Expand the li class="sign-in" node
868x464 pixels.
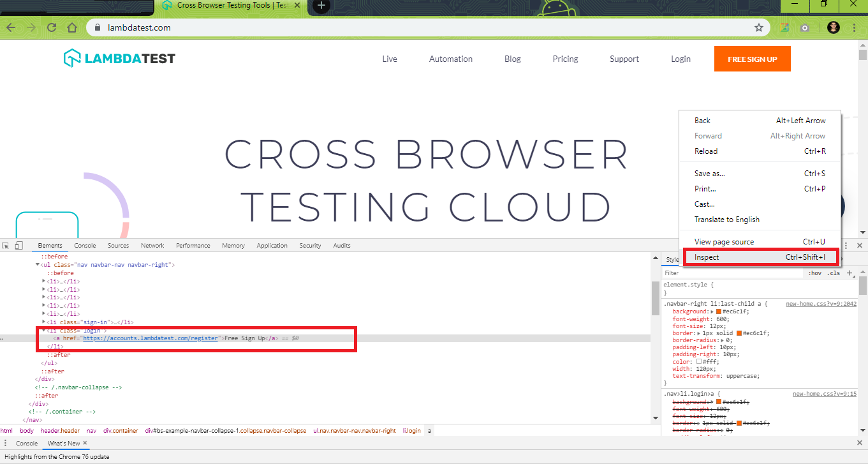(44, 322)
